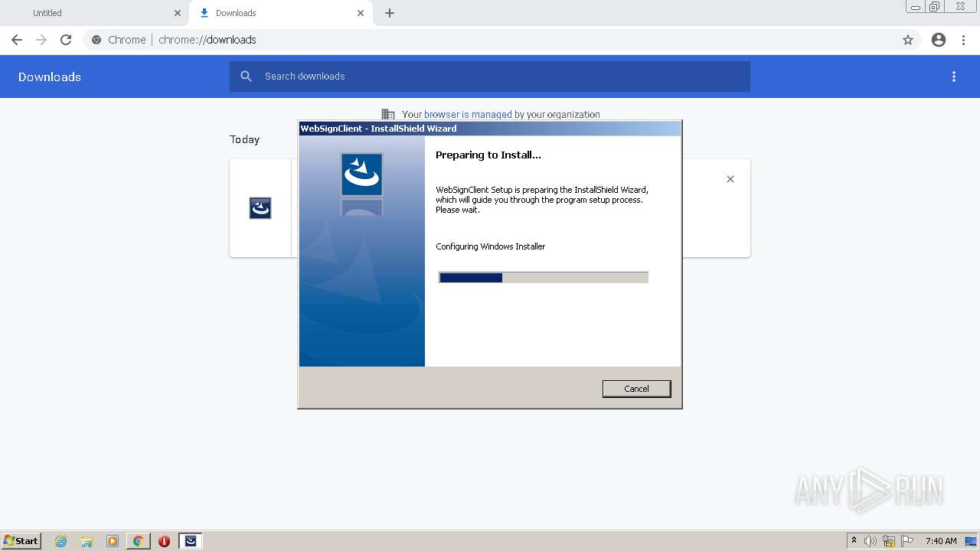Viewport: 980px width, 551px height.
Task: Click the search magnifier icon
Action: (x=246, y=77)
